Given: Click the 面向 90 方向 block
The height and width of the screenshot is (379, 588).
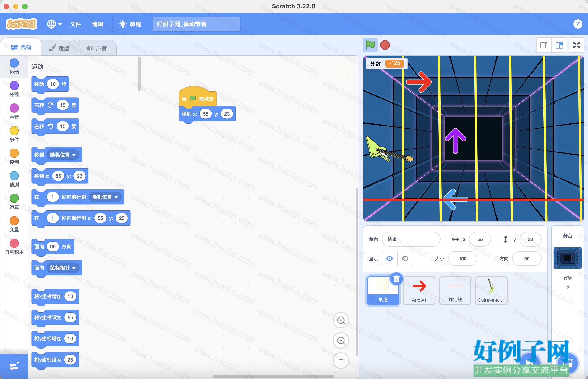Looking at the screenshot, I should (x=53, y=247).
